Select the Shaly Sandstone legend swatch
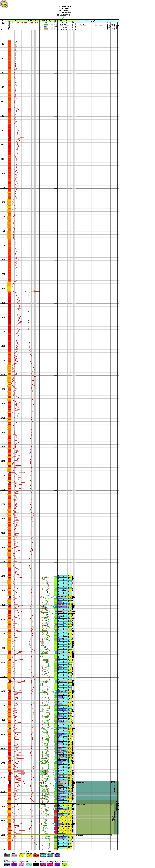 tap(29, 856)
